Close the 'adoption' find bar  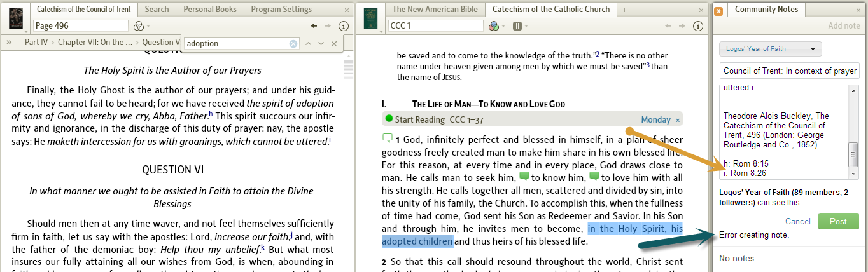pos(334,44)
